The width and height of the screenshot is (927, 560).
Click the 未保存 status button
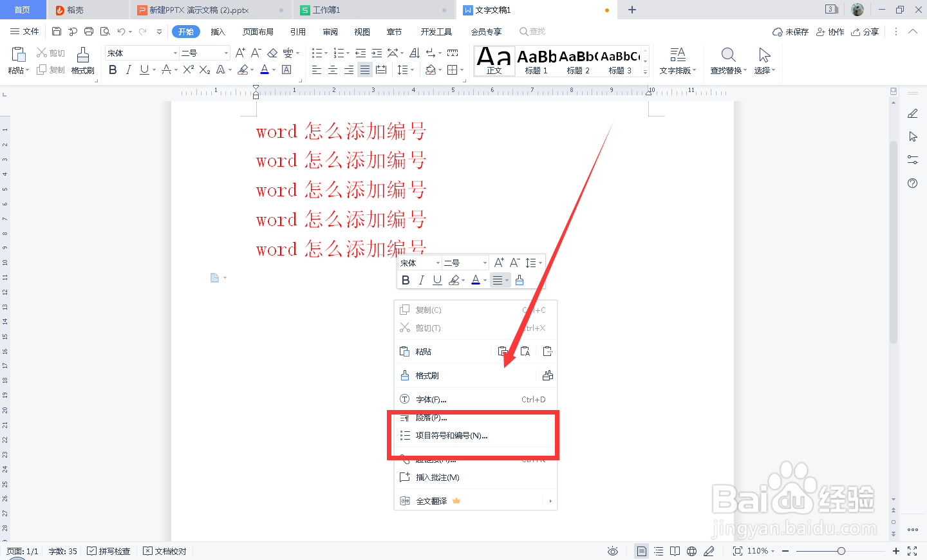click(791, 31)
